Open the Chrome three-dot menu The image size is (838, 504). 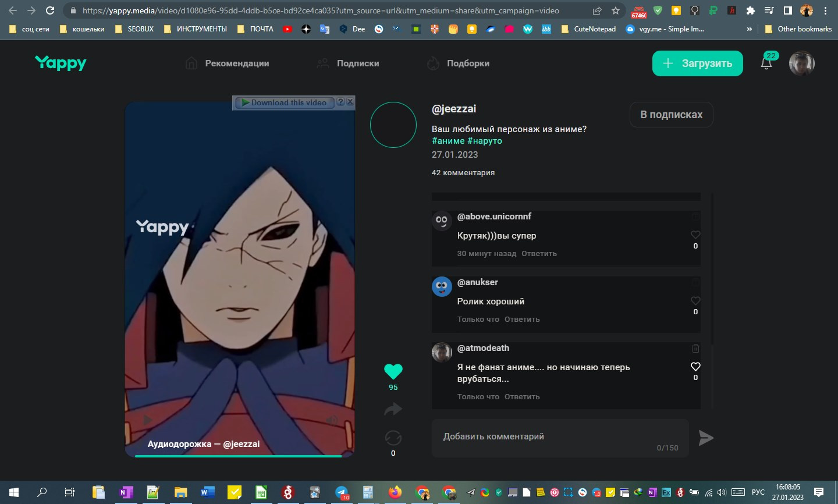coord(825,10)
